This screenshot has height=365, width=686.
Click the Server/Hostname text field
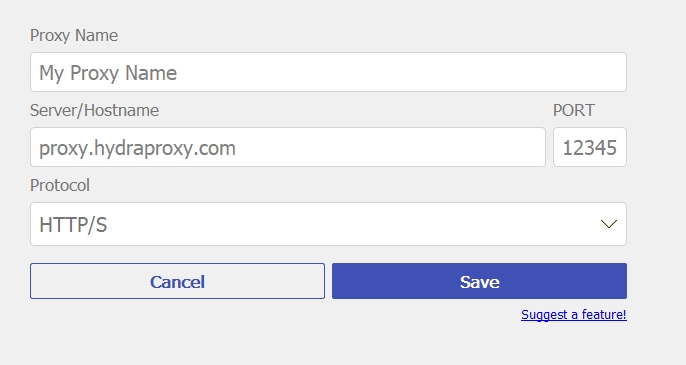(288, 147)
